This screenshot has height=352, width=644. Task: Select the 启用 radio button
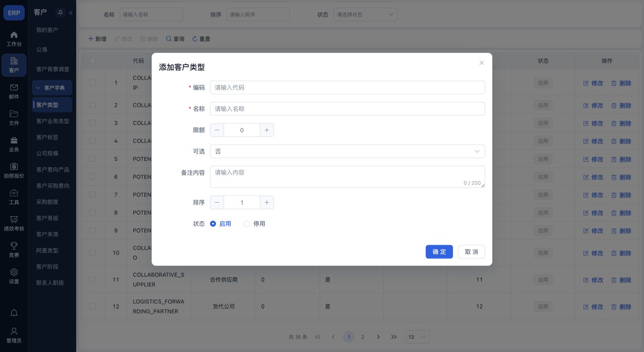(x=213, y=224)
